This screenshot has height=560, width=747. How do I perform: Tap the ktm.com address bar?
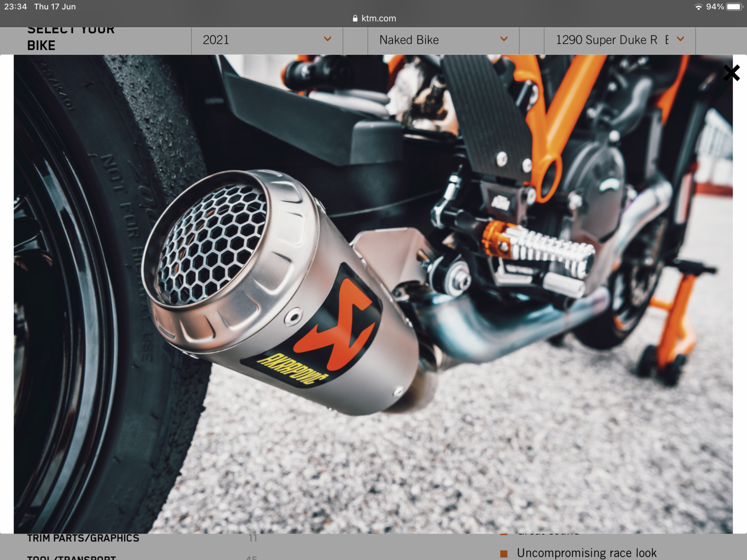[374, 18]
